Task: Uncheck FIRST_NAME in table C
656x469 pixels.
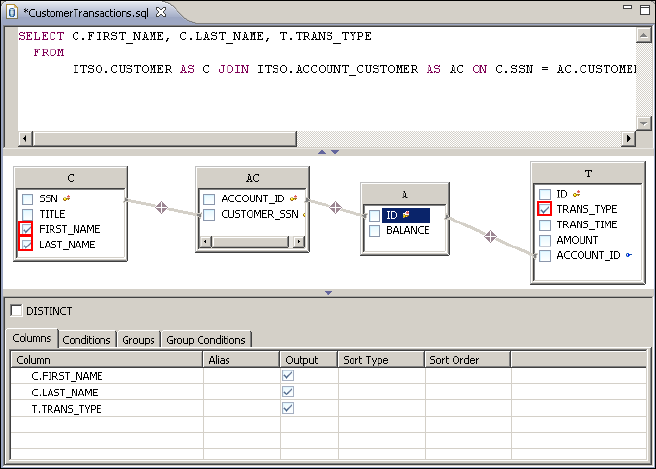Action: [x=26, y=229]
